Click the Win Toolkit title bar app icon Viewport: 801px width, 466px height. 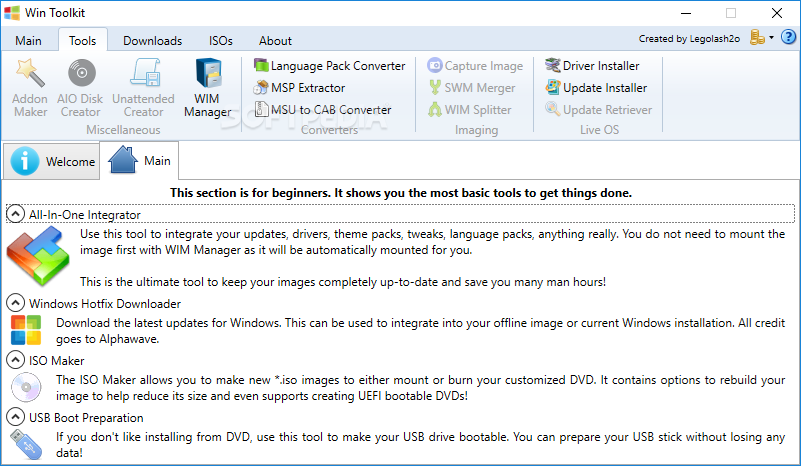pyautogui.click(x=12, y=13)
